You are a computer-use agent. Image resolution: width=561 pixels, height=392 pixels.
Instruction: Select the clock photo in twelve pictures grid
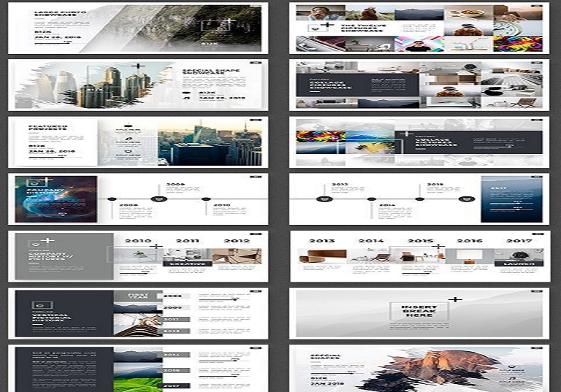pos(518,28)
